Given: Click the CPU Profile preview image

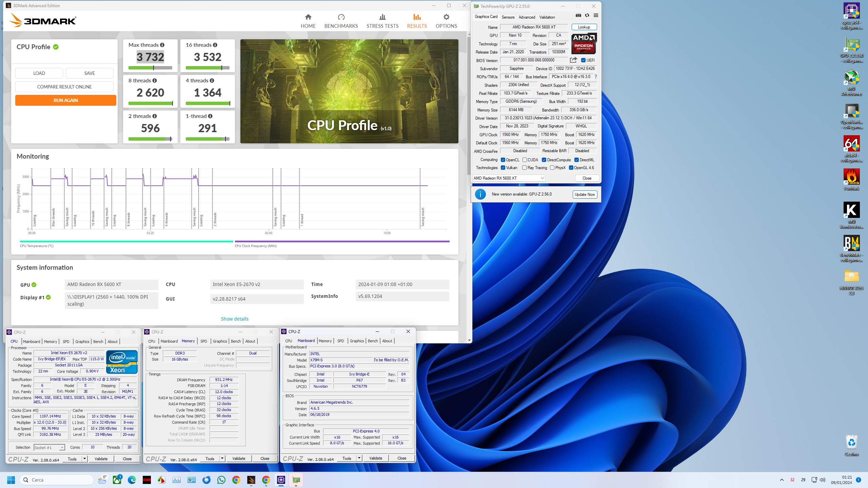Looking at the screenshot, I should (x=349, y=91).
